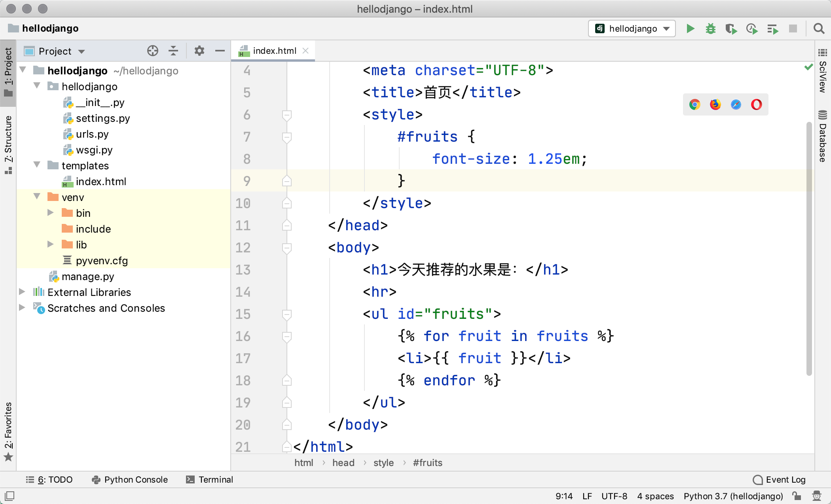
Task: Click the Profile tool icon
Action: (751, 28)
